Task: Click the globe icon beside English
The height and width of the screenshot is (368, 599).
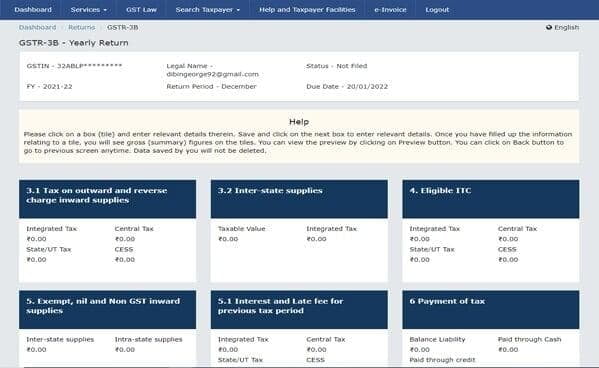Action: coord(549,27)
